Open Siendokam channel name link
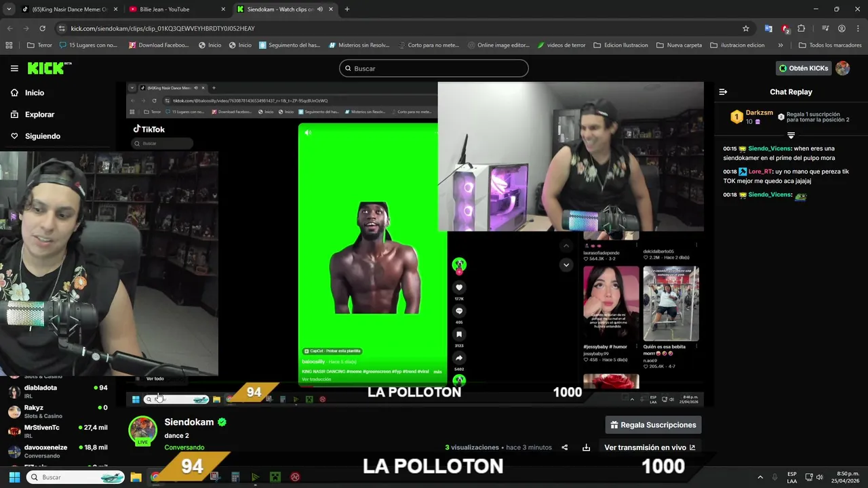 189,422
